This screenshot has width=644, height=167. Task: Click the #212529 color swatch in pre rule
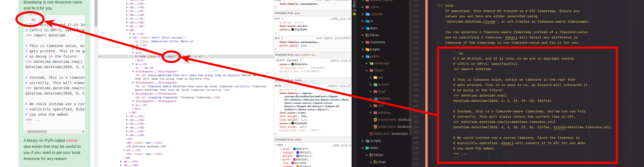[293, 30]
